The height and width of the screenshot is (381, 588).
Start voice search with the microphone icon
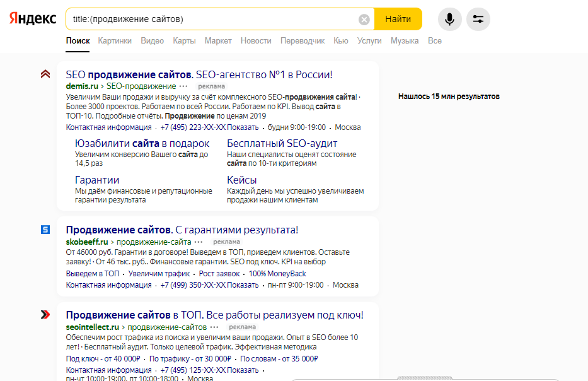[x=449, y=19]
